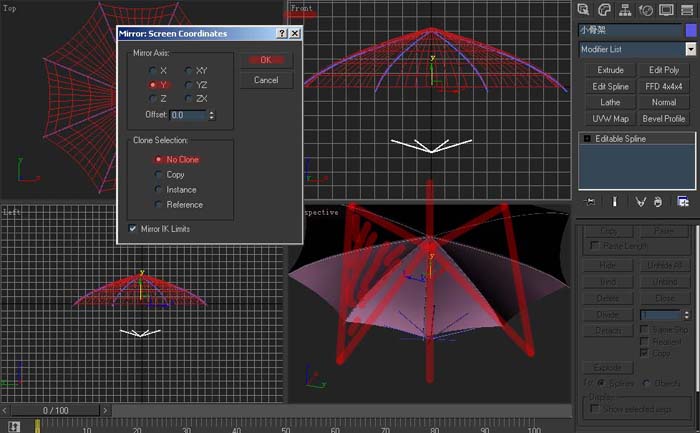Image resolution: width=700 pixels, height=433 pixels.
Task: Toggle the Paste Length checkbox
Action: click(594, 246)
